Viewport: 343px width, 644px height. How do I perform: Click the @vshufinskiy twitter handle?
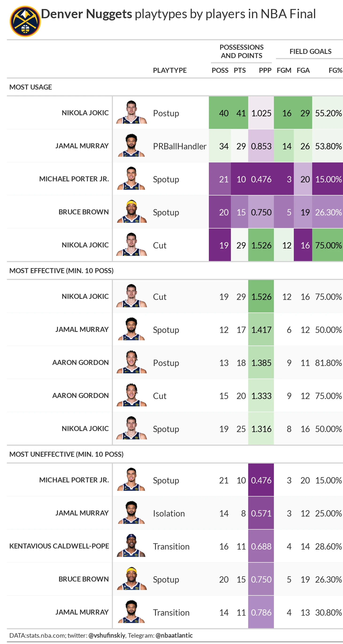(x=107, y=635)
